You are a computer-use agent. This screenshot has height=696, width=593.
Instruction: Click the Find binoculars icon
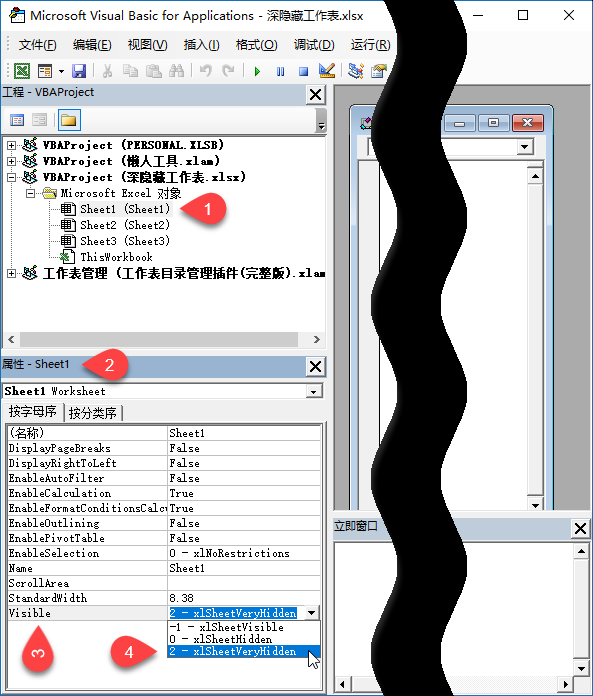coord(177,71)
